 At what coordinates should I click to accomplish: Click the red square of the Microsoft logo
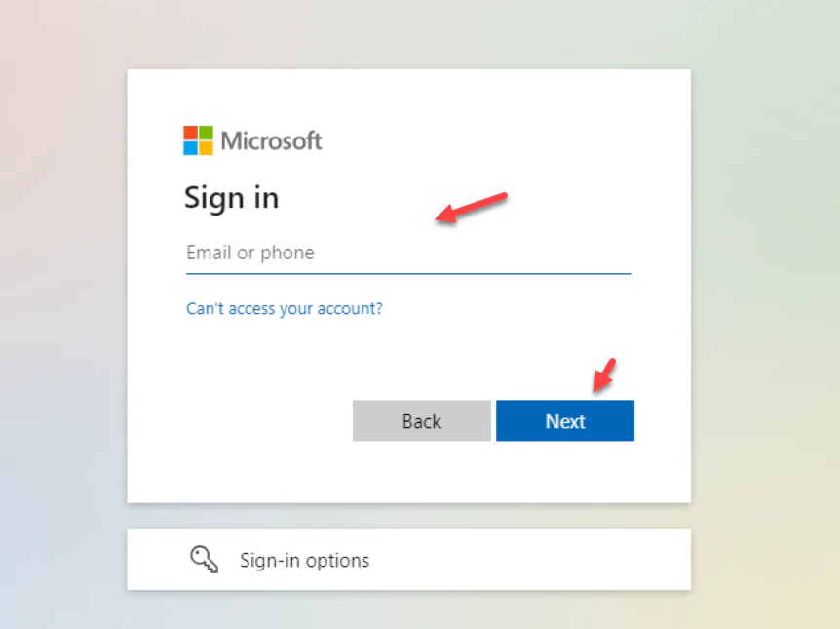(190, 133)
